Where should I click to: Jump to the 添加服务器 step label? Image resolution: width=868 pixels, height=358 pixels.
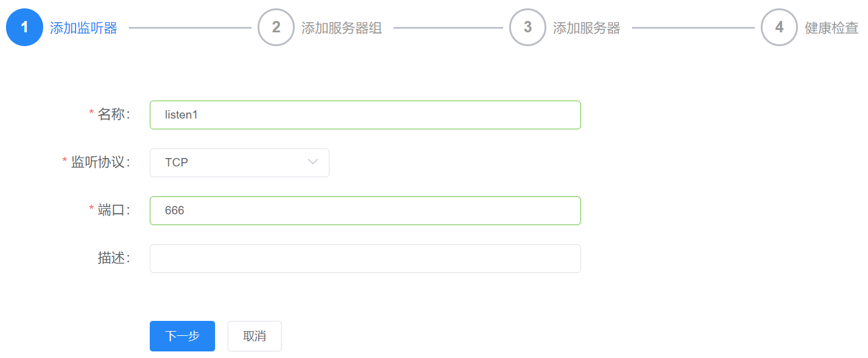point(586,28)
